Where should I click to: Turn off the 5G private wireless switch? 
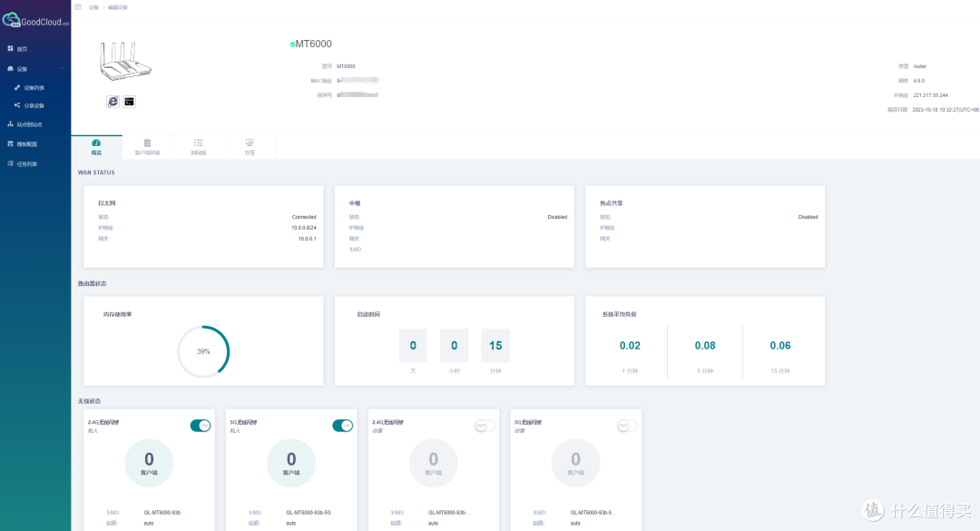click(x=342, y=426)
